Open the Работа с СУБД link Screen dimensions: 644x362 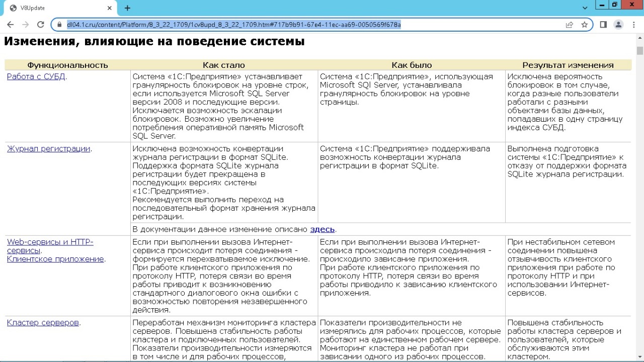tap(36, 77)
